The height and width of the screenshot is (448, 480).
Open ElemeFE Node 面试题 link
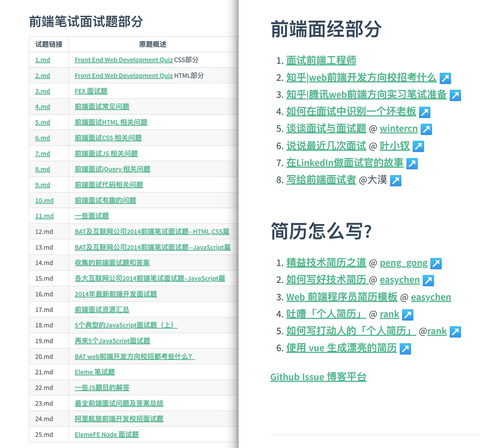(x=107, y=435)
